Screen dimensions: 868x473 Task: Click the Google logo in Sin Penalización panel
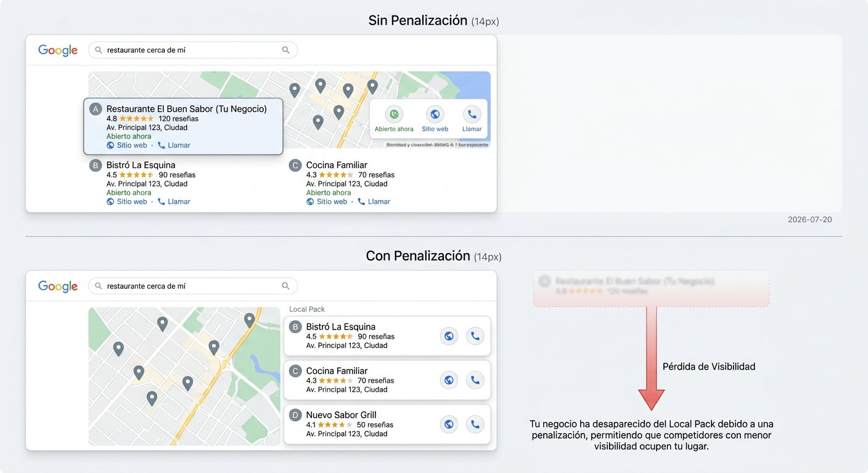pos(58,51)
